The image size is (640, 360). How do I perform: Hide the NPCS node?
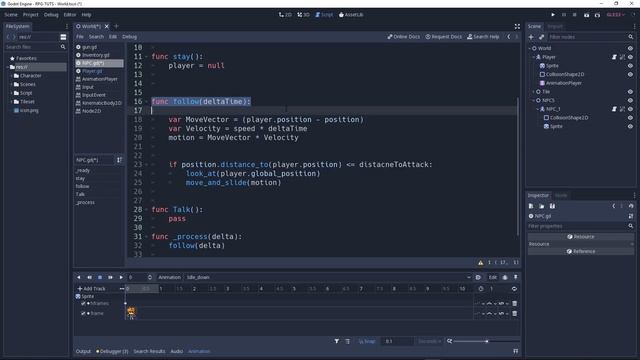coord(630,100)
